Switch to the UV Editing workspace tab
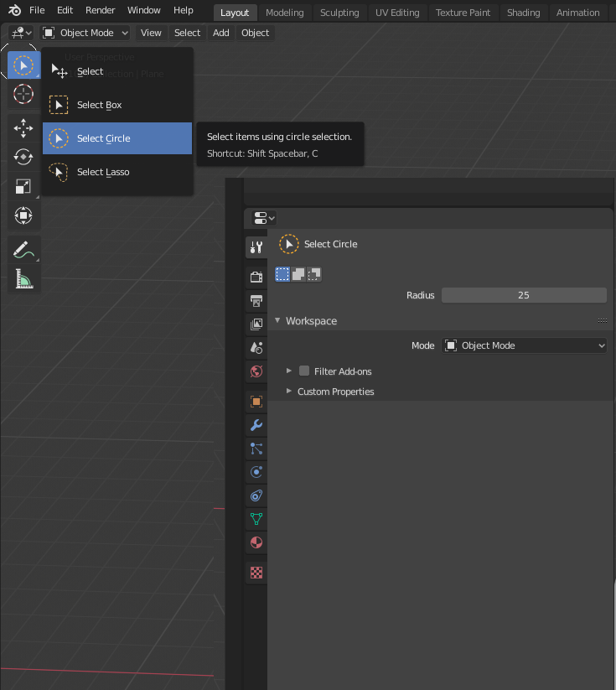The width and height of the screenshot is (616, 690). [x=397, y=13]
